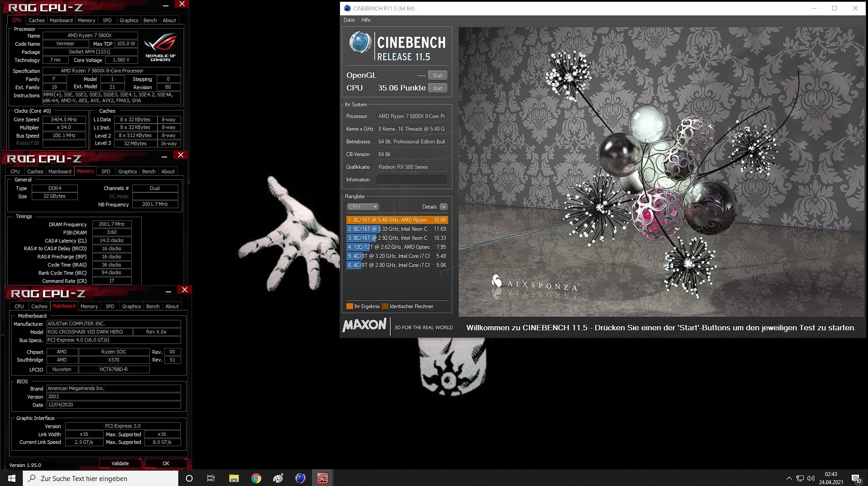The image size is (868, 486).
Task: Select ranking row '8C/16T @ 5.40 GHz, AMD Ryzen'
Action: (x=397, y=220)
